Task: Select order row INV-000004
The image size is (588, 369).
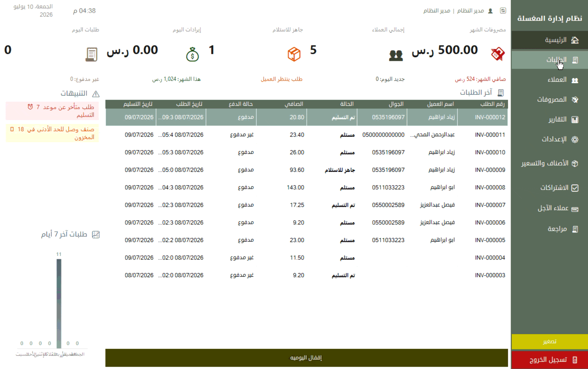Action: pos(307,258)
